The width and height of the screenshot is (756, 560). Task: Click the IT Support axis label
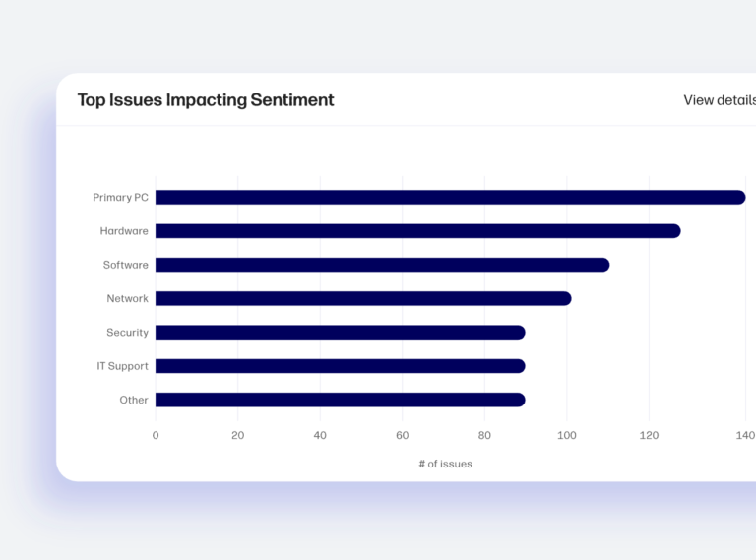(x=122, y=366)
